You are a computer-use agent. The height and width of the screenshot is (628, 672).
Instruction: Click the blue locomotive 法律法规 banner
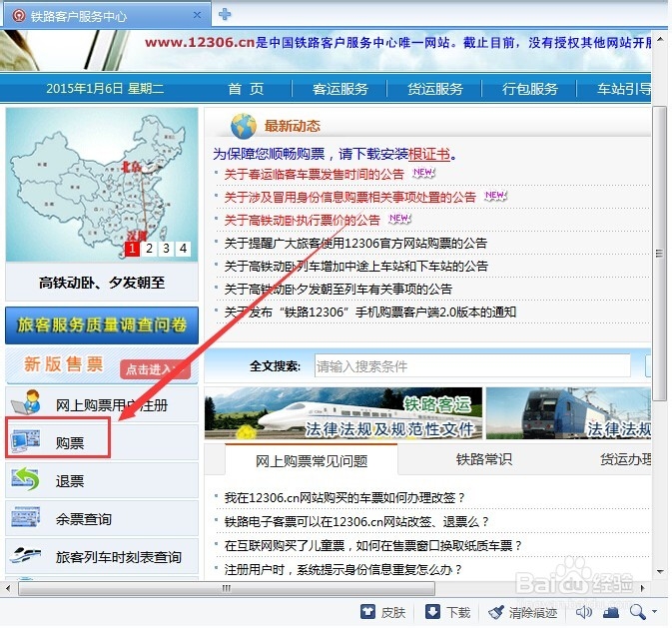coord(568,413)
